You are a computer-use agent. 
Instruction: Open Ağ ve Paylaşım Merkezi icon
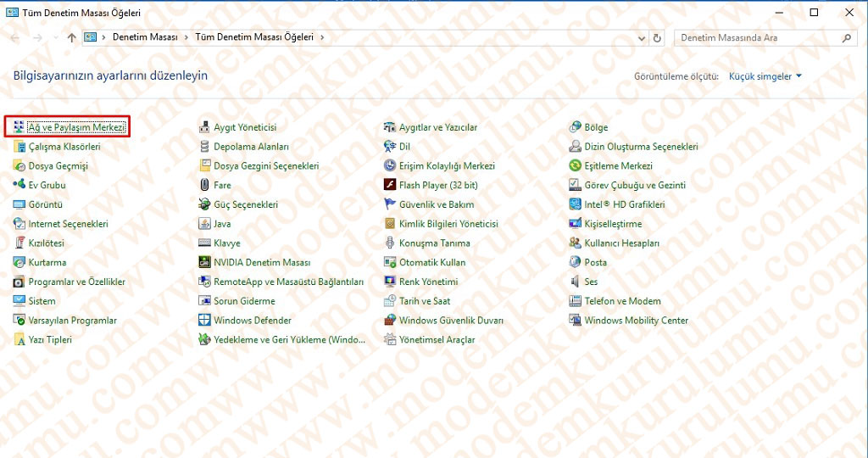(19, 127)
